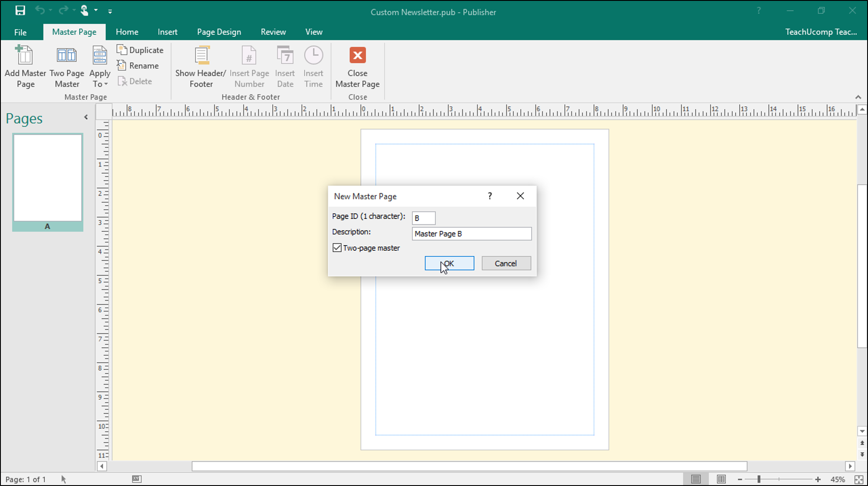Open the Insert tab

pyautogui.click(x=167, y=32)
